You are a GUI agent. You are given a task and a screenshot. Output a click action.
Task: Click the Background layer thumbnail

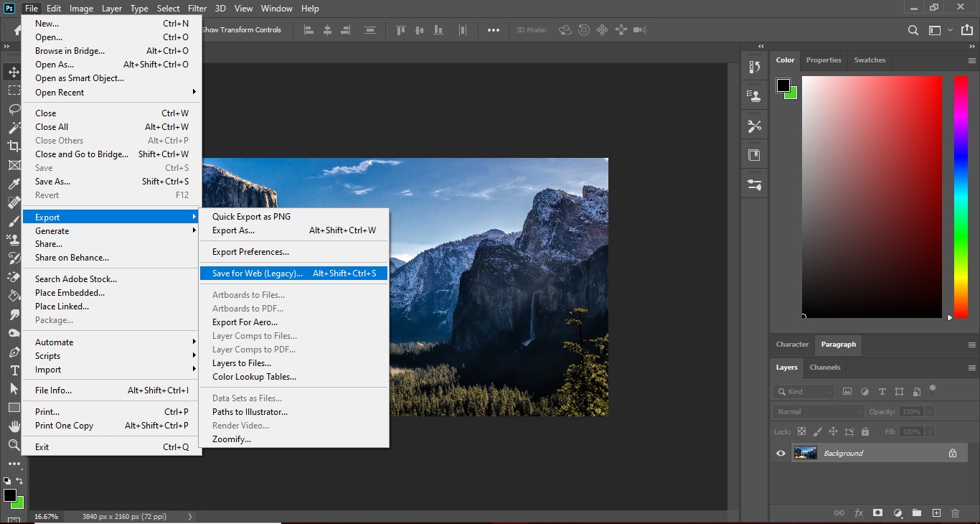tap(806, 453)
